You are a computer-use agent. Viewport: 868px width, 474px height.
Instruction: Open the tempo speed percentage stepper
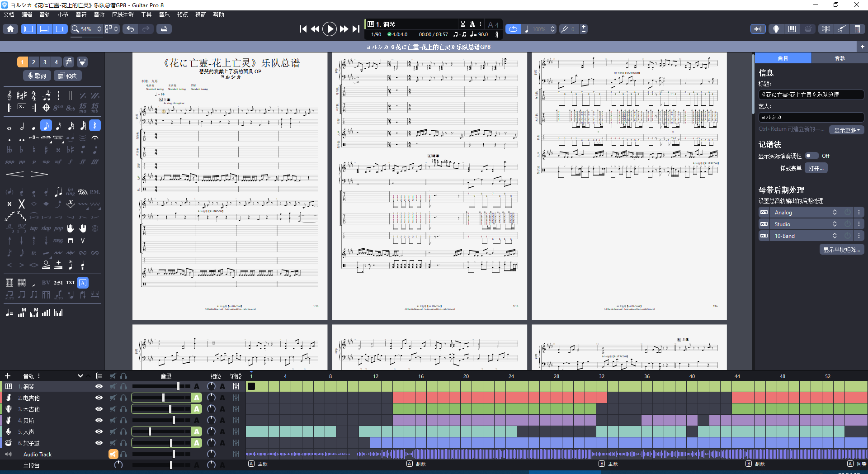coord(552,29)
